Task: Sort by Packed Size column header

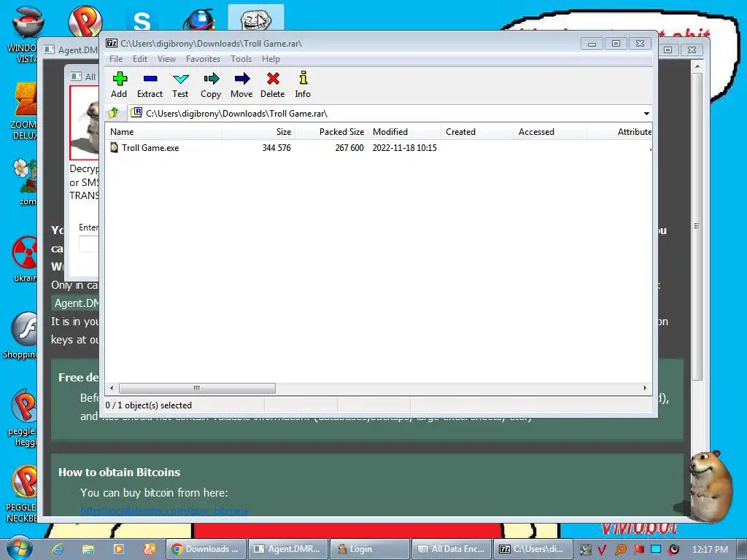Action: pos(332,132)
